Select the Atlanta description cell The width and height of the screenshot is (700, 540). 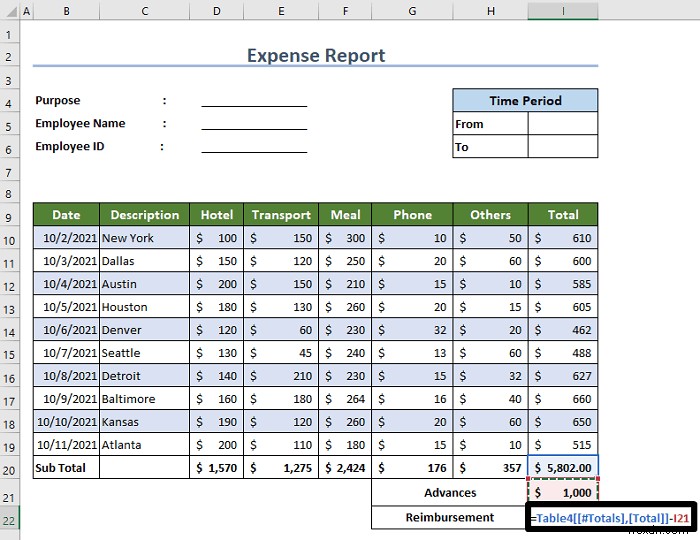tap(145, 444)
